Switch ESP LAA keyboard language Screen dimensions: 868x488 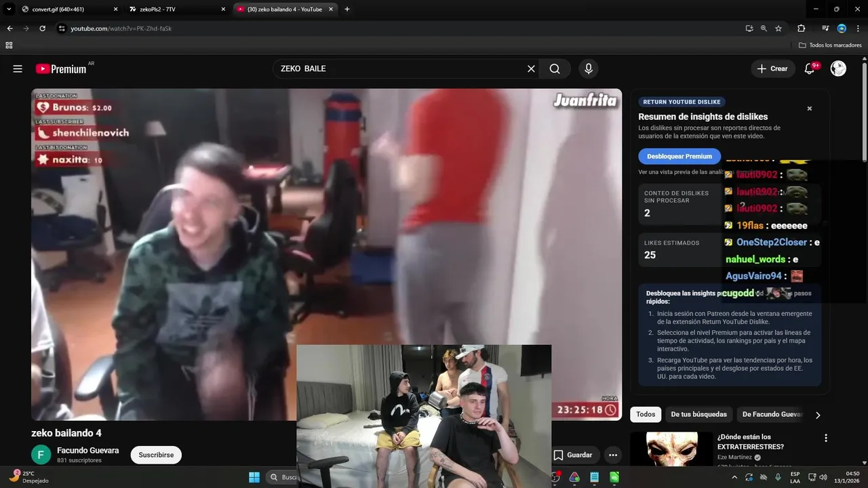795,477
